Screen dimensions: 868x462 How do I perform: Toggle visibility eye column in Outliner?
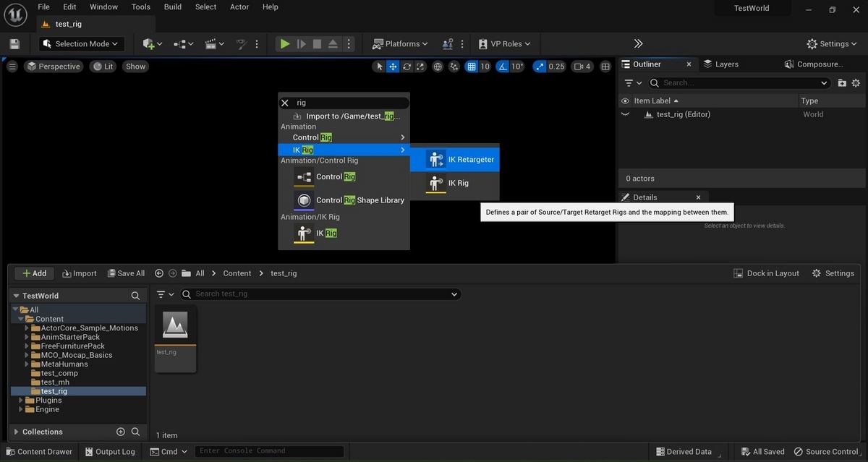626,101
